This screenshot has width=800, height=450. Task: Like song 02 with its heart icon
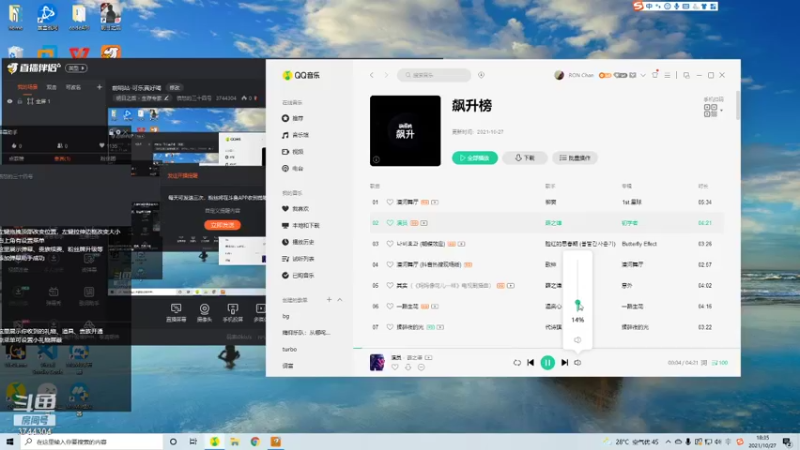(390, 223)
